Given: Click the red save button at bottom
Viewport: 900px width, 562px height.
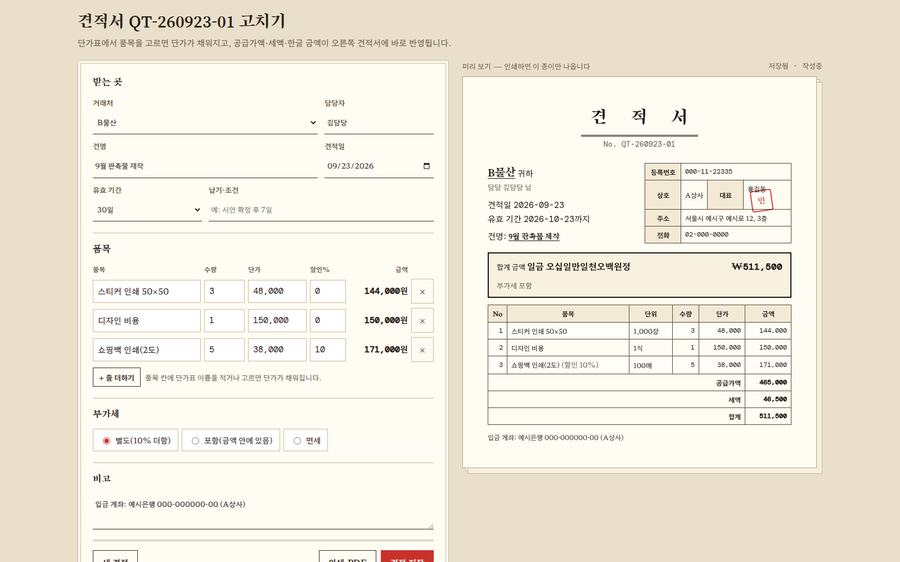Looking at the screenshot, I should [x=407, y=557].
